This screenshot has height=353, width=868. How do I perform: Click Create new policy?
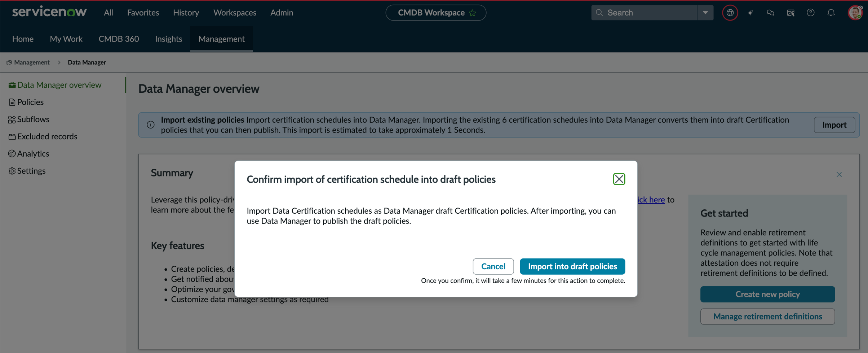(767, 294)
